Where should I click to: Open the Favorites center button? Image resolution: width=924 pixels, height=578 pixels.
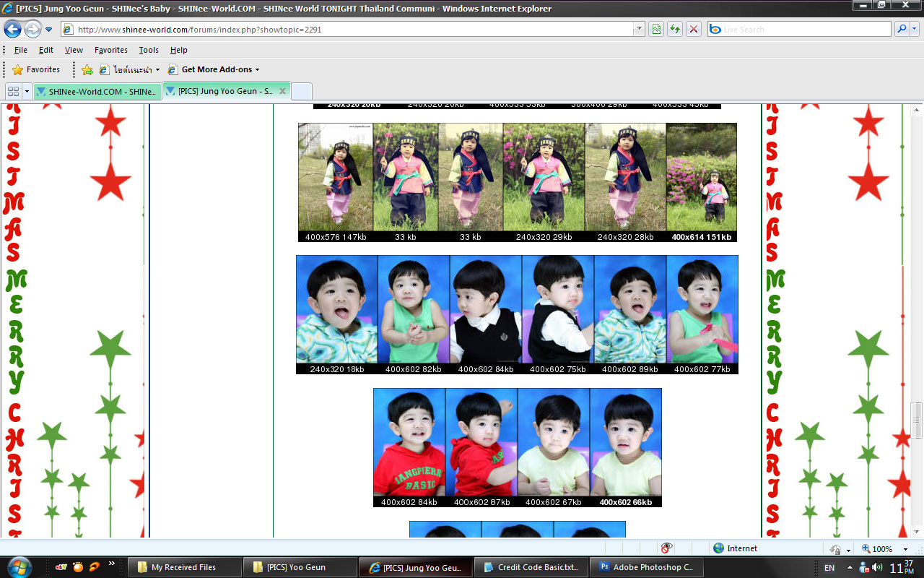pyautogui.click(x=36, y=69)
